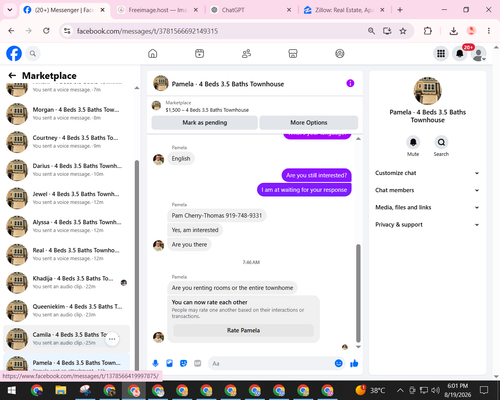Screen dimensions: 500x400
Task: Open the Groups icon in top navigation
Action: 340,53
